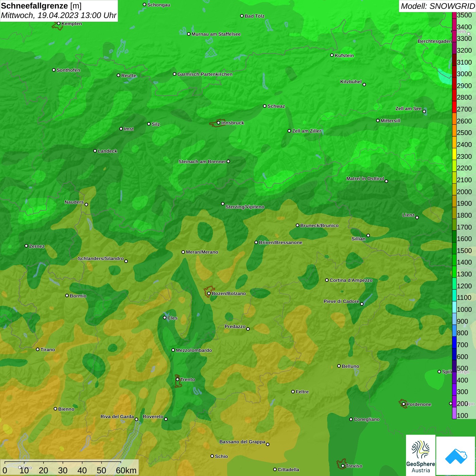The image size is (476, 476).
Task: Click the Kempten city marker dot
Action: point(58,23)
